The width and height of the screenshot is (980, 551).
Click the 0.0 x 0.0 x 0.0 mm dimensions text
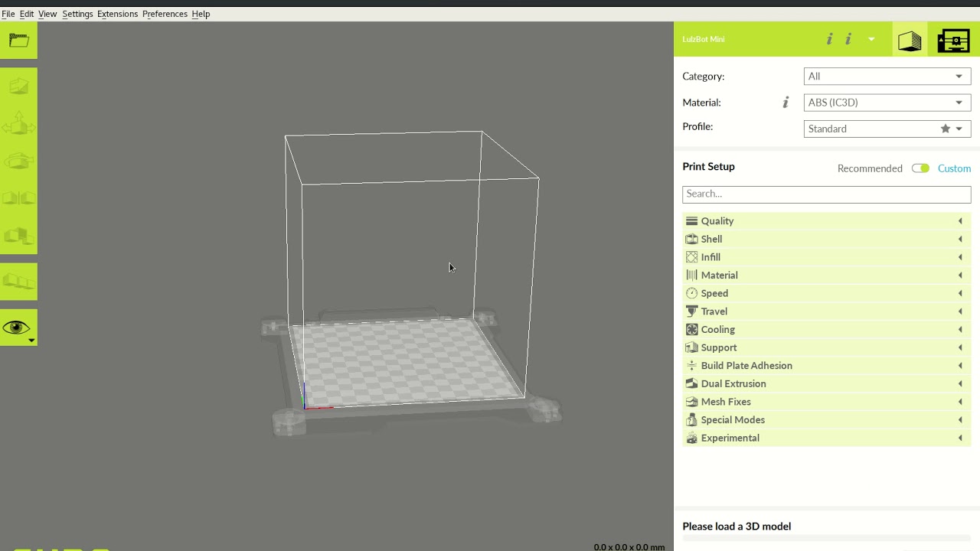629,547
